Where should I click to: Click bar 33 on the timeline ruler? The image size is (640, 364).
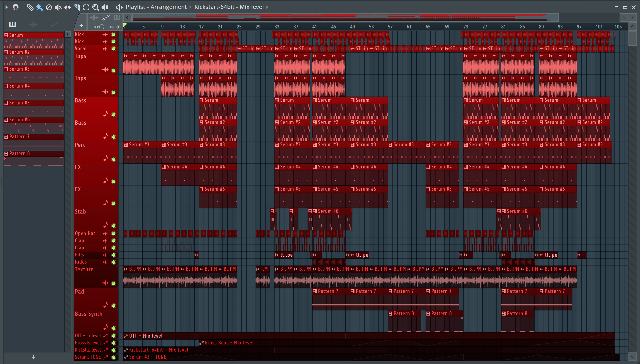pos(277,27)
